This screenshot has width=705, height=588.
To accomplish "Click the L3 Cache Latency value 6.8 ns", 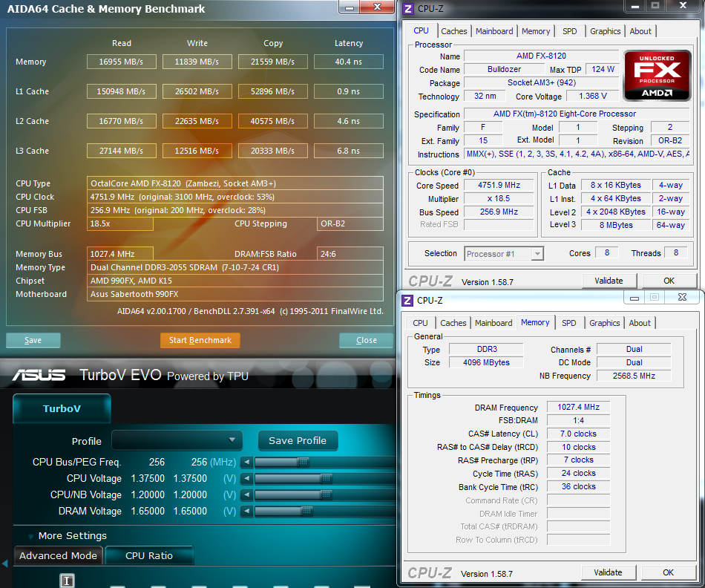I will 349,151.
